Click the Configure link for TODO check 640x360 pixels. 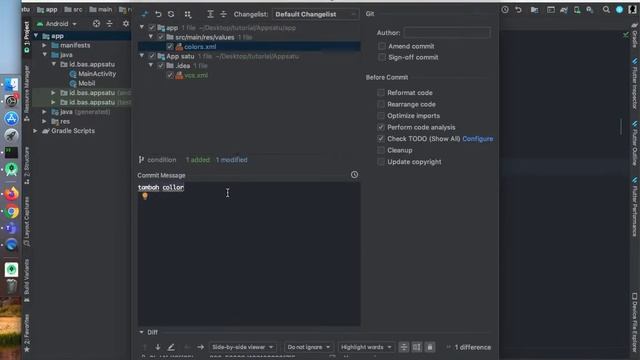pyautogui.click(x=478, y=139)
